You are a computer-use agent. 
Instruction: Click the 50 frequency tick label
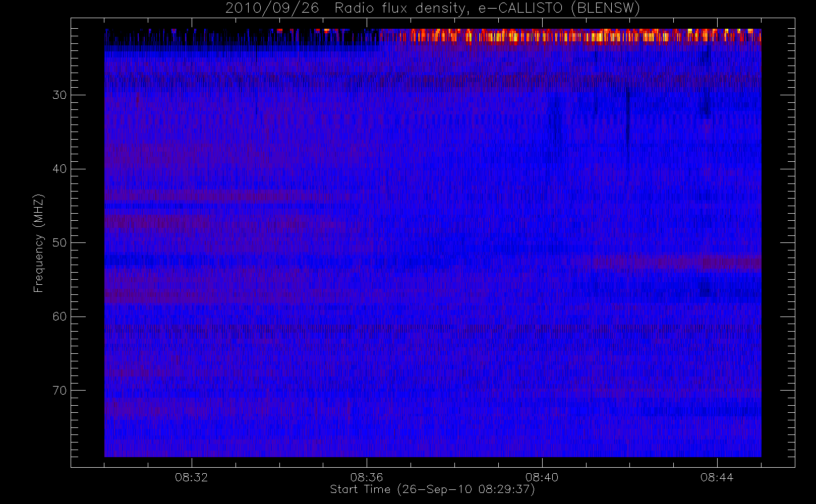pyautogui.click(x=60, y=242)
